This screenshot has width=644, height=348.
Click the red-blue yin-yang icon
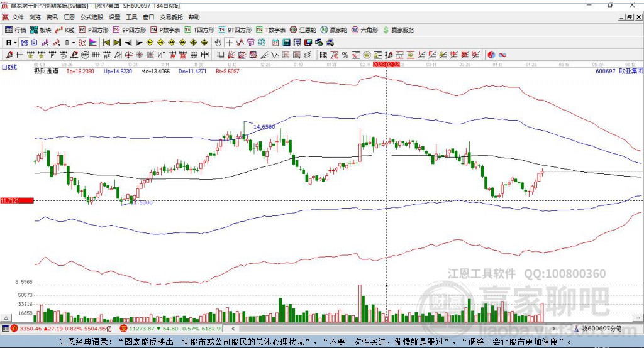491,55
